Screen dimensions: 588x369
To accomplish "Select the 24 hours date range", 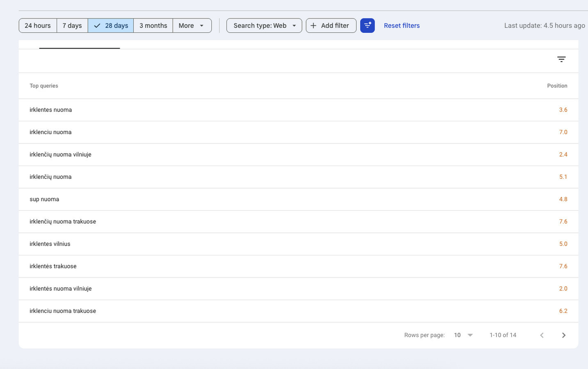I will [x=38, y=25].
